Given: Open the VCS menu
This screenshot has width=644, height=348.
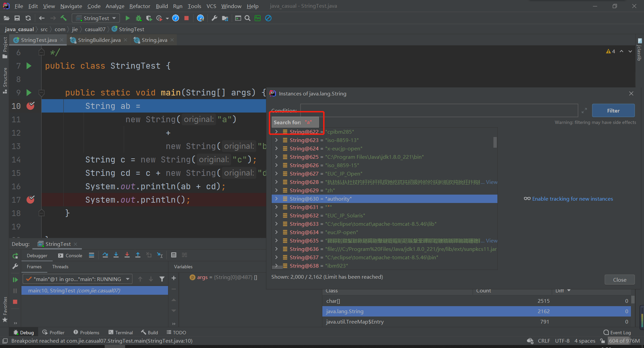Looking at the screenshot, I should [x=211, y=6].
